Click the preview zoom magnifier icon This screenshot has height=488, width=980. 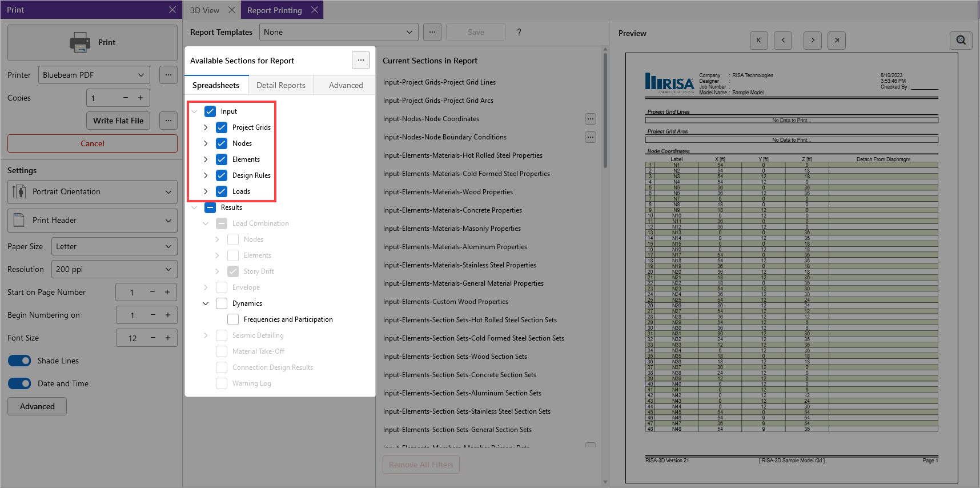[961, 40]
